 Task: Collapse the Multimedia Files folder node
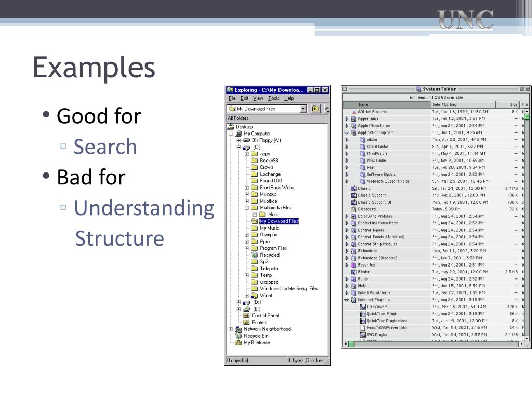click(247, 208)
